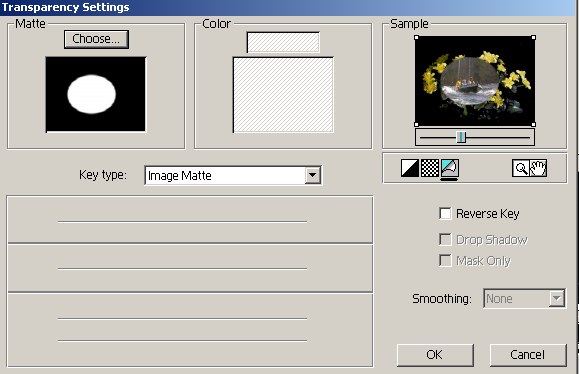The image size is (579, 374).
Task: Confirm with the OK button
Action: [x=435, y=355]
